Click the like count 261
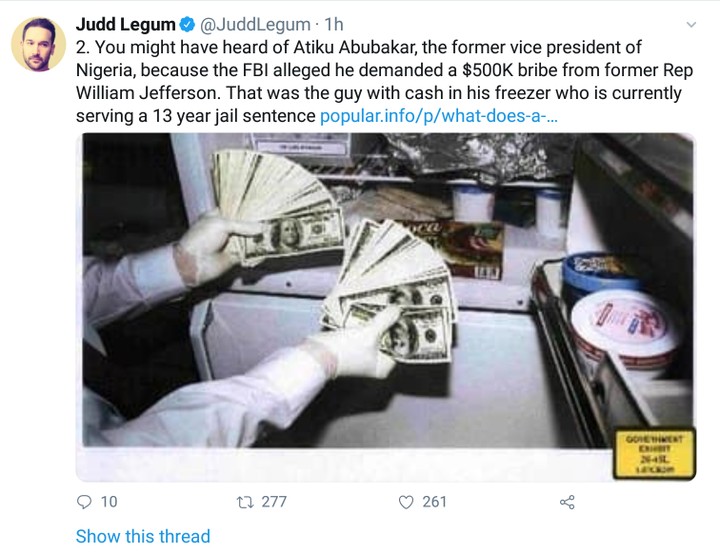Viewport: 720px width, 554px height. click(434, 501)
